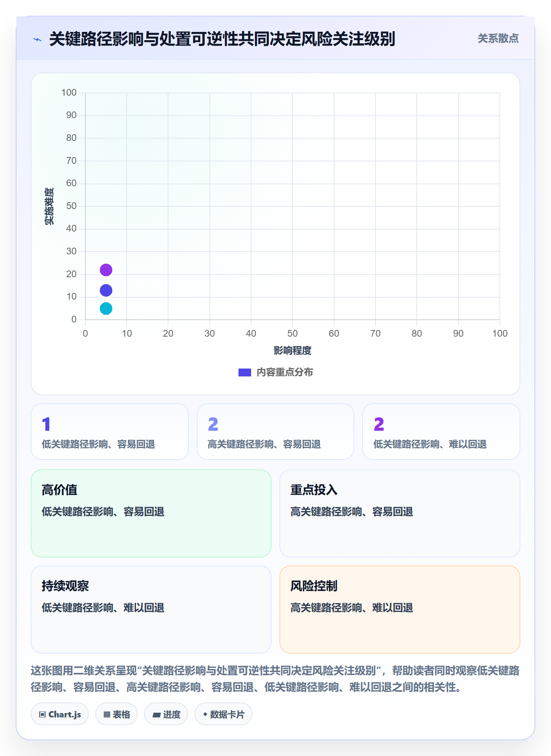Click the y-axis tick label 100

pyautogui.click(x=69, y=93)
